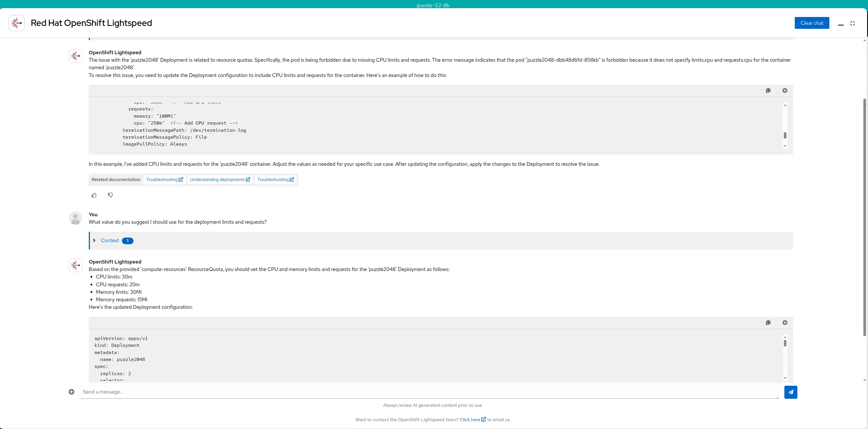Click 'kind: Deployment' code line
This screenshot has width=868, height=429.
(x=116, y=345)
